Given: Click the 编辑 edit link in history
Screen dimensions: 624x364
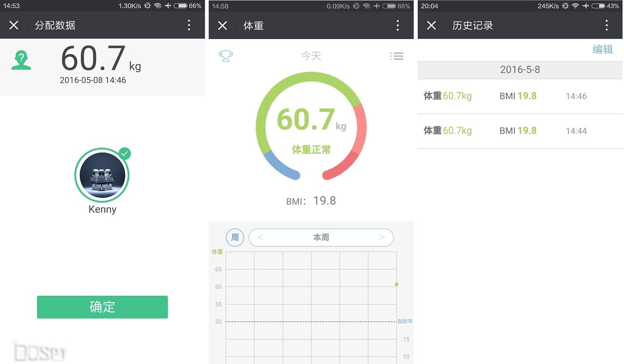Looking at the screenshot, I should click(x=603, y=49).
